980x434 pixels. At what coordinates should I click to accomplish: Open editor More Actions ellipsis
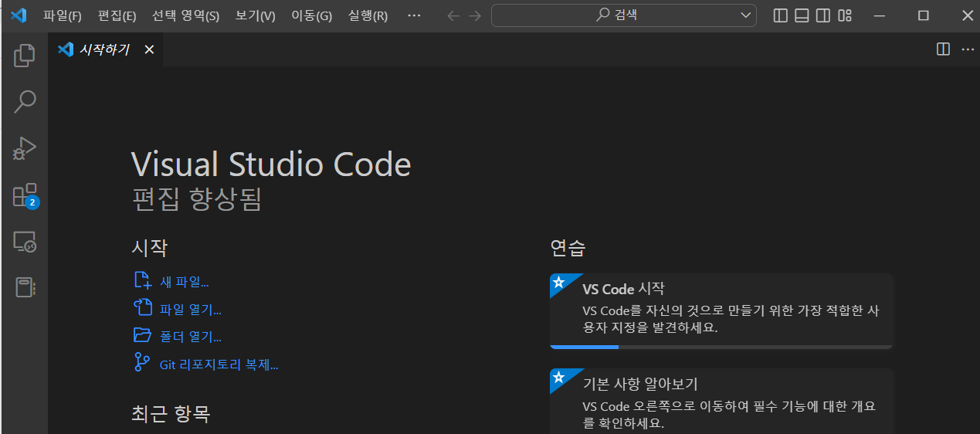click(968, 49)
